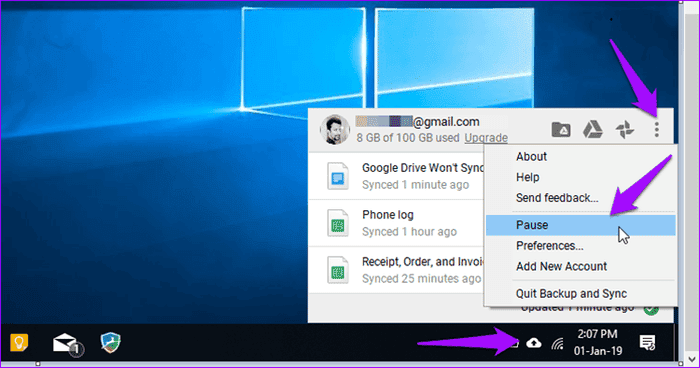Select Help from the menu

tap(528, 177)
